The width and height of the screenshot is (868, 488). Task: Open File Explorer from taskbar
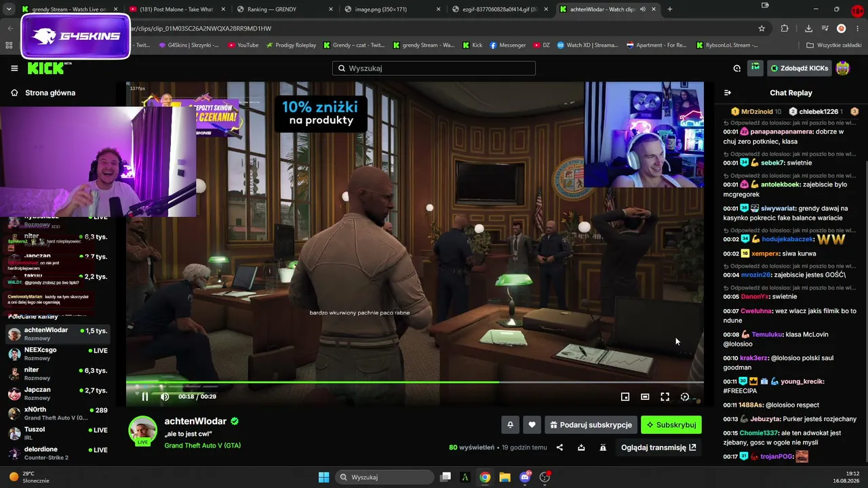(505, 477)
